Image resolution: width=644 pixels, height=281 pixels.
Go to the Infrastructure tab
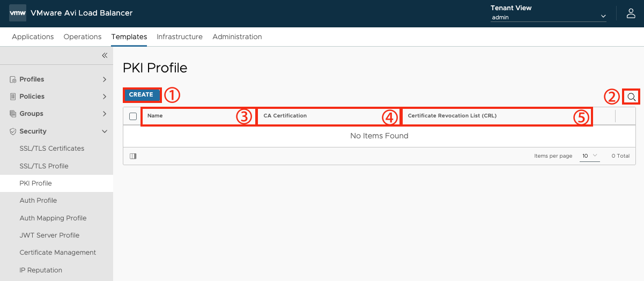[180, 37]
